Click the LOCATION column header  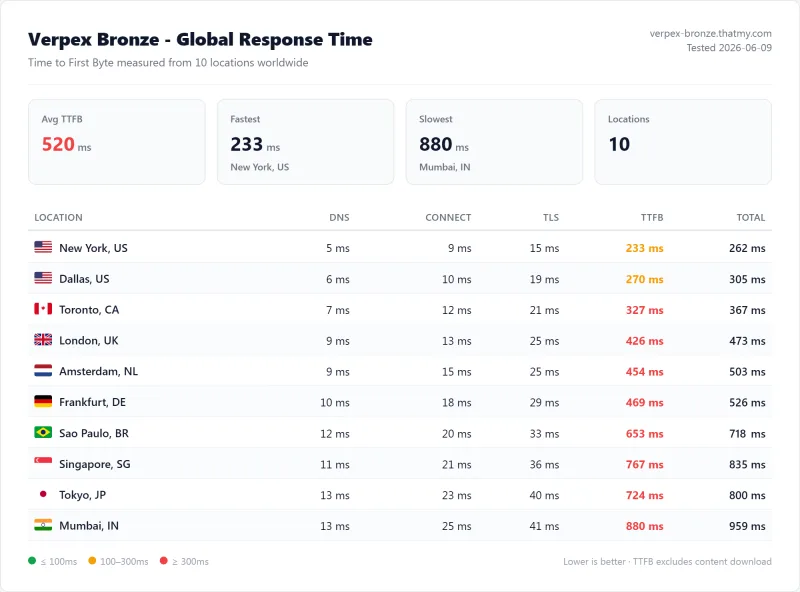(58, 217)
